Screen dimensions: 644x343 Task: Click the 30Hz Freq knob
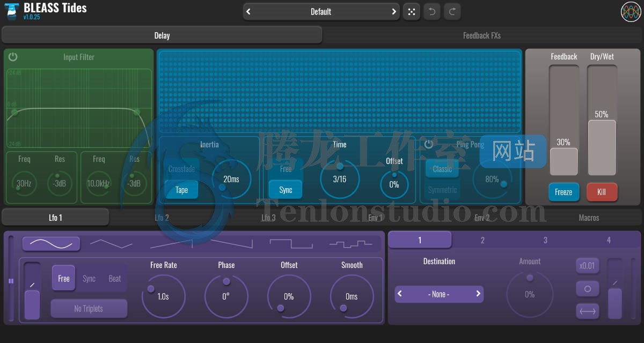(24, 183)
